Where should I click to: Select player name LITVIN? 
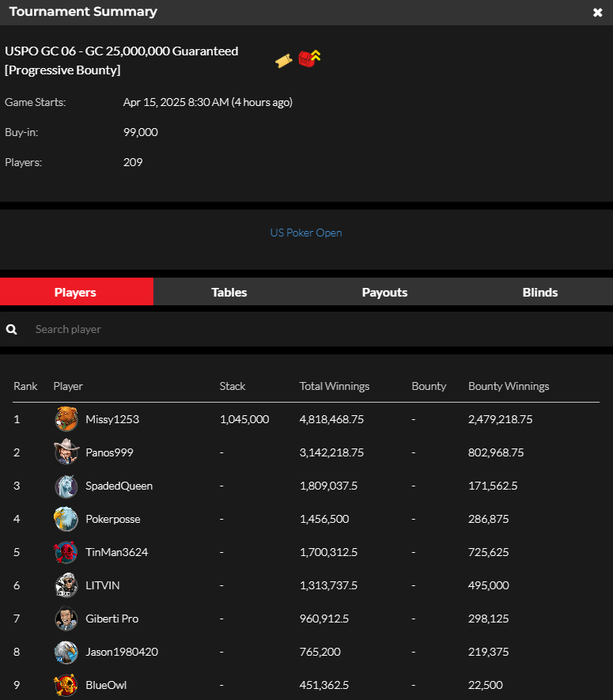[x=103, y=585]
